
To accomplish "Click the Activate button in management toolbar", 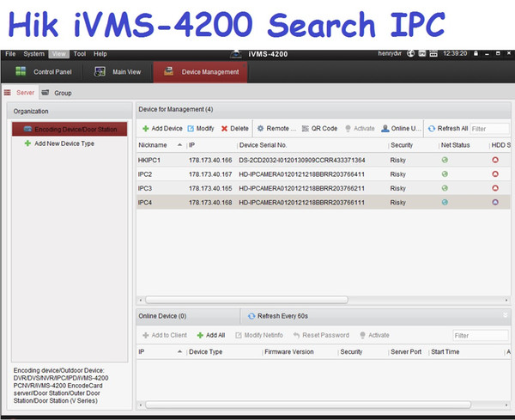I will tap(360, 129).
